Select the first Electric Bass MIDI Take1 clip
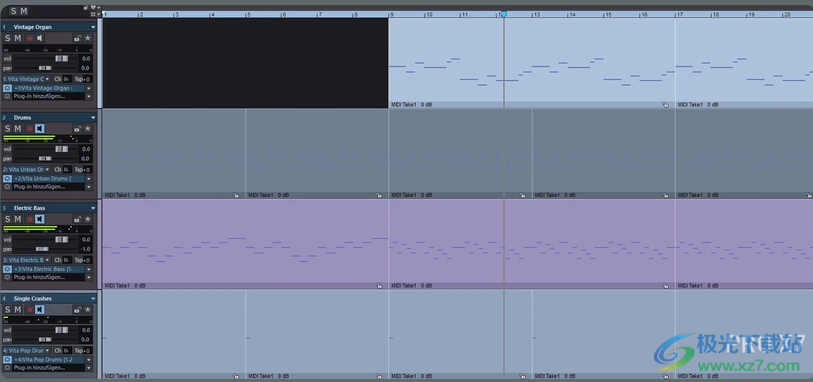 [x=246, y=244]
